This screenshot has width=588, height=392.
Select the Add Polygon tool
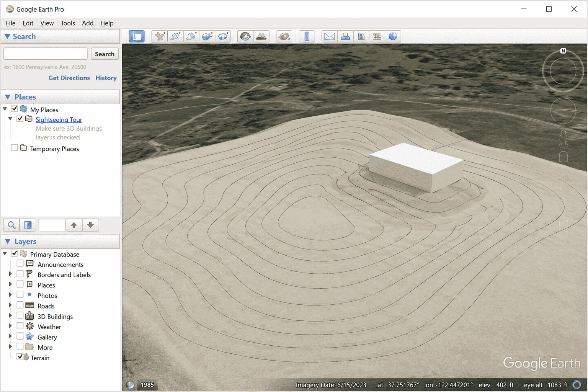click(175, 36)
